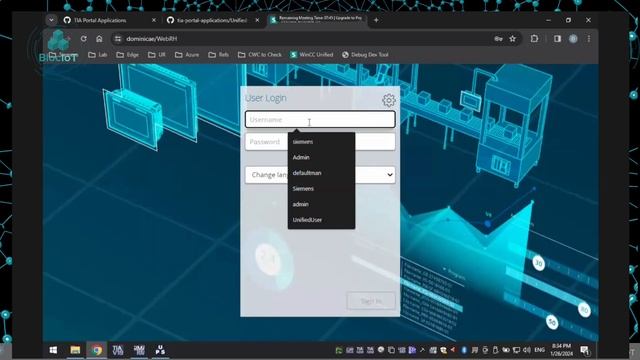
Task: Open the Refs bookmarks folder
Action: click(x=218, y=55)
